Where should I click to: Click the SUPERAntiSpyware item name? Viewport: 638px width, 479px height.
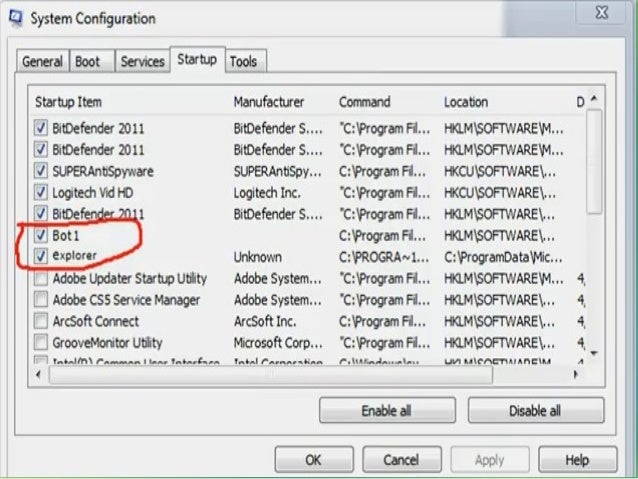tap(103, 171)
